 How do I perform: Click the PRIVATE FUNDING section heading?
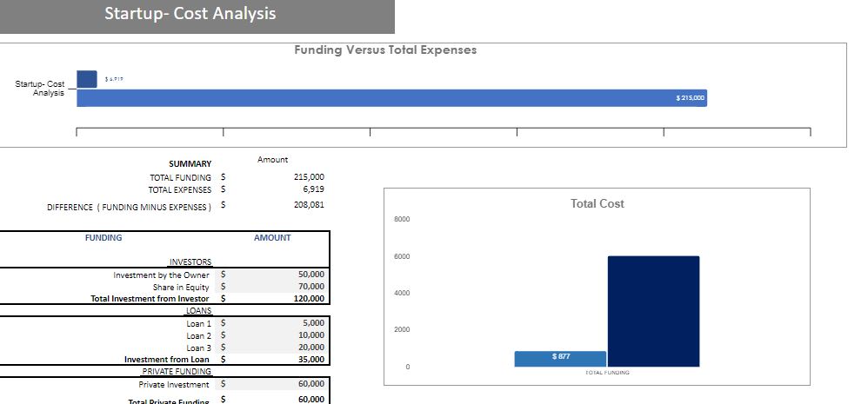coord(177,371)
